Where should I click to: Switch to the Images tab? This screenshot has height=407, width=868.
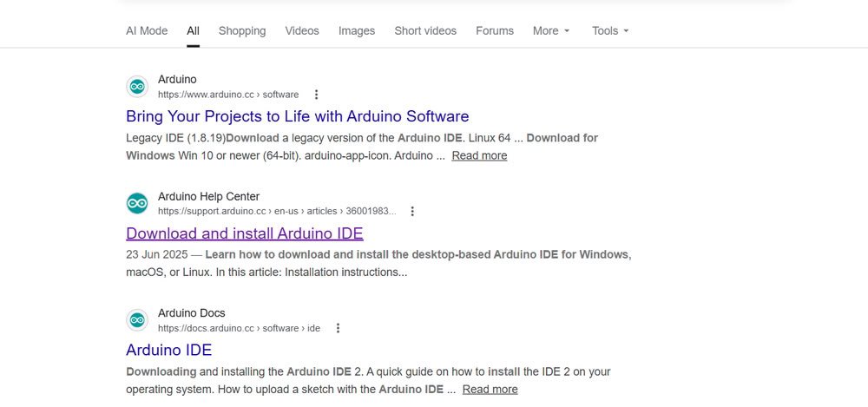[357, 31]
